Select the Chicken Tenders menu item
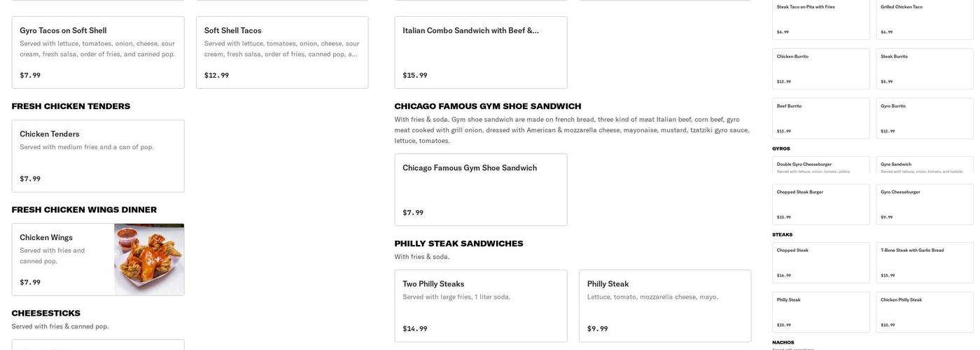Viewport: 980px width, 350px height. pos(98,156)
